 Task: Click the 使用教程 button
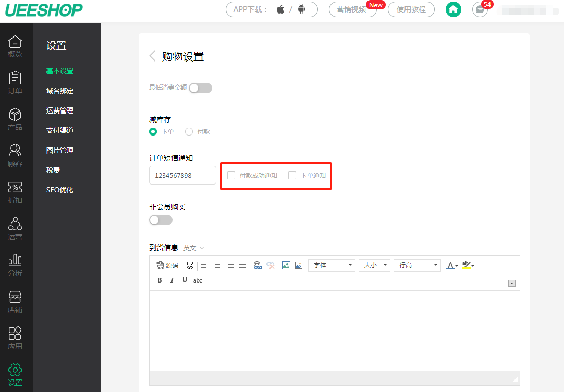(411, 9)
